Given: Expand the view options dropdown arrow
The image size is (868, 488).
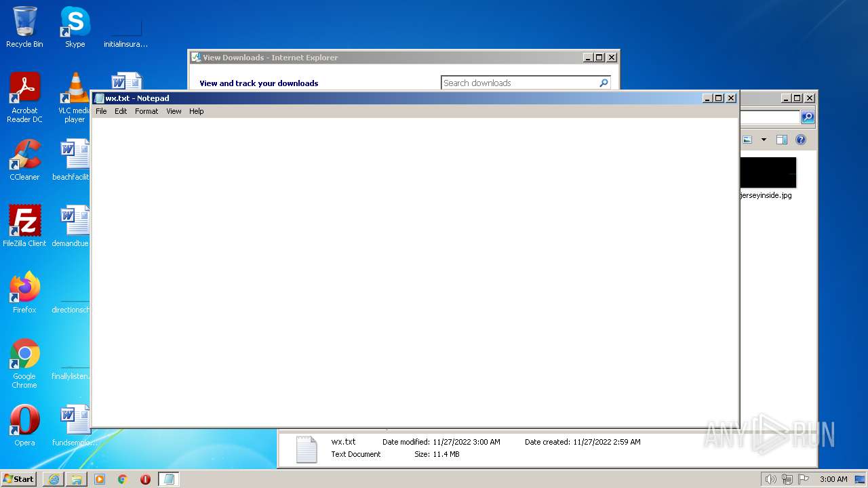Looking at the screenshot, I should point(764,140).
